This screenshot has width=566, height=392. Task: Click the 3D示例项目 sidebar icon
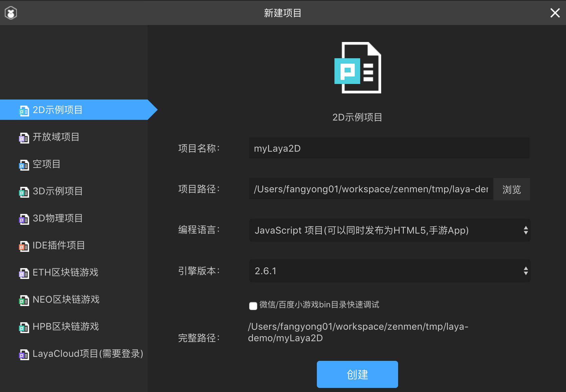[x=24, y=192]
